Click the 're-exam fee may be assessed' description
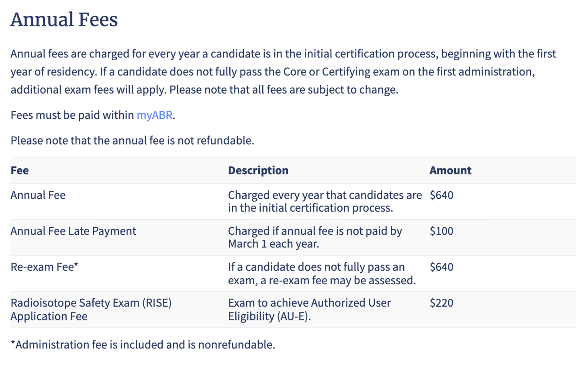The width and height of the screenshot is (588, 371). [x=321, y=280]
